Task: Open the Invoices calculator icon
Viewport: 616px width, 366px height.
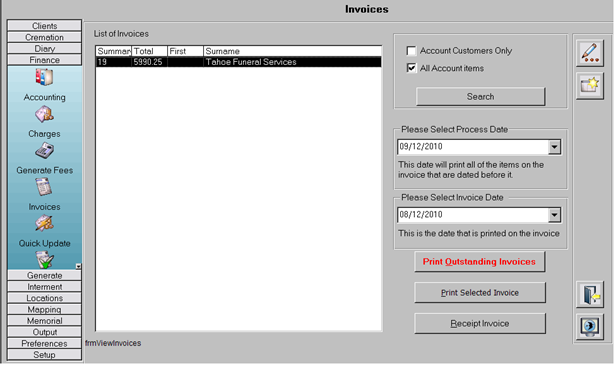Action: tap(44, 187)
